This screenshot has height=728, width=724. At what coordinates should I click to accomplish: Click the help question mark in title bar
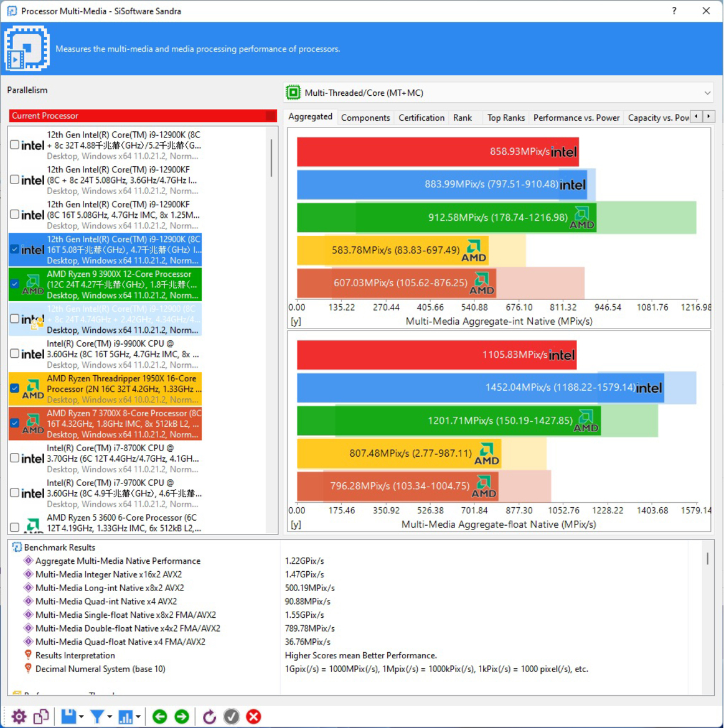[x=674, y=11]
